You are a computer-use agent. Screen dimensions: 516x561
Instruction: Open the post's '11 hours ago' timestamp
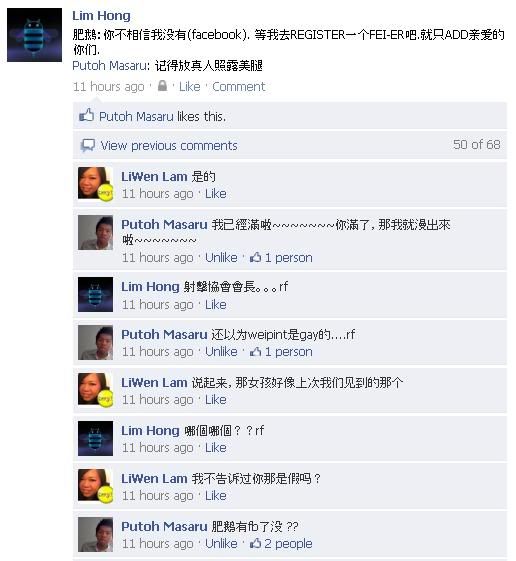108,86
